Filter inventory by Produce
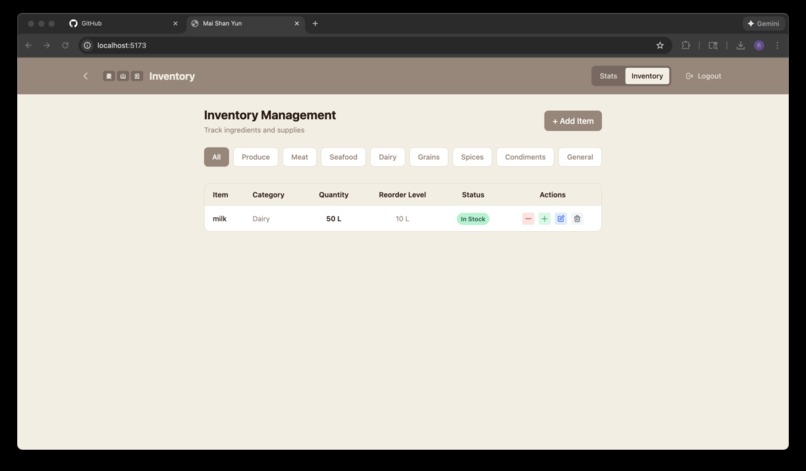 (x=255, y=157)
